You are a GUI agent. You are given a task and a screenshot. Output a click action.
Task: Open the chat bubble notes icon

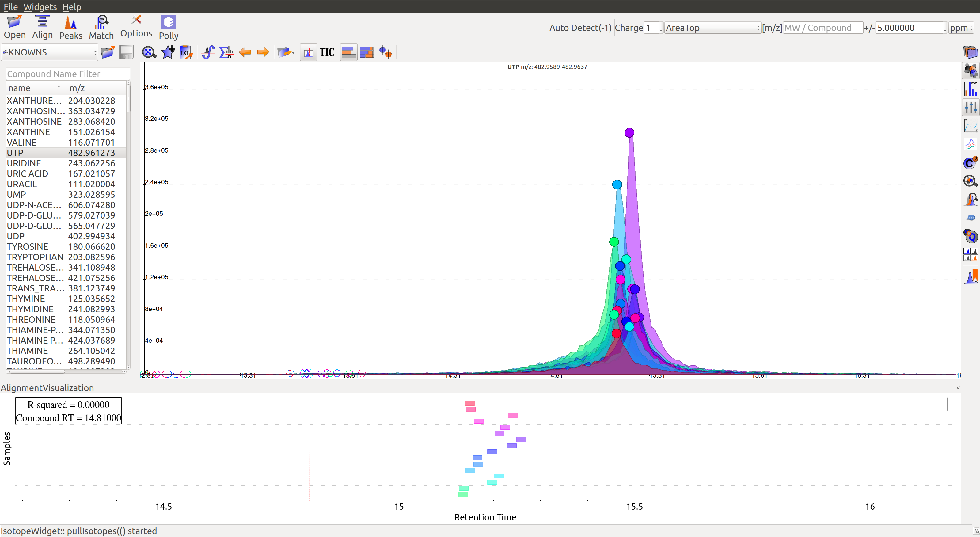(x=971, y=218)
